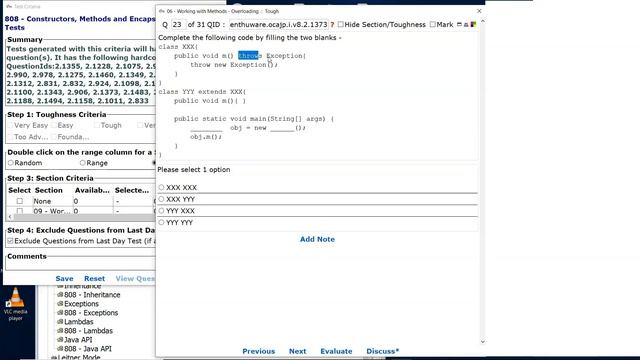Screen dimensions: 640x360
Task: Select the Random radio button
Action: pyautogui.click(x=11, y=163)
